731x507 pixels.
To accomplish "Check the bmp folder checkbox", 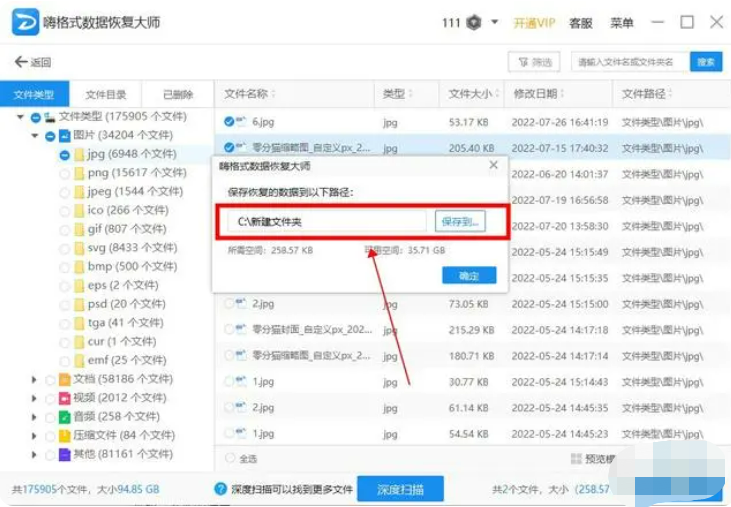I will [65, 267].
